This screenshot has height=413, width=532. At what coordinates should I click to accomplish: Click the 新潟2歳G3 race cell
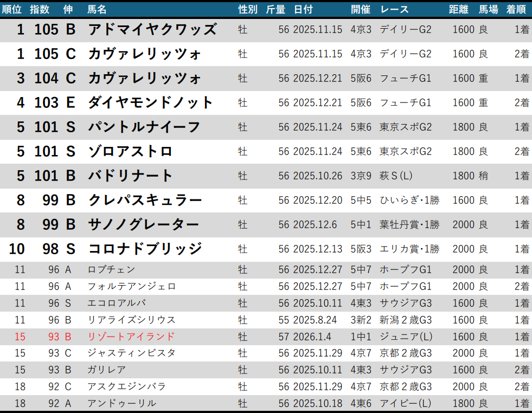tap(406, 320)
